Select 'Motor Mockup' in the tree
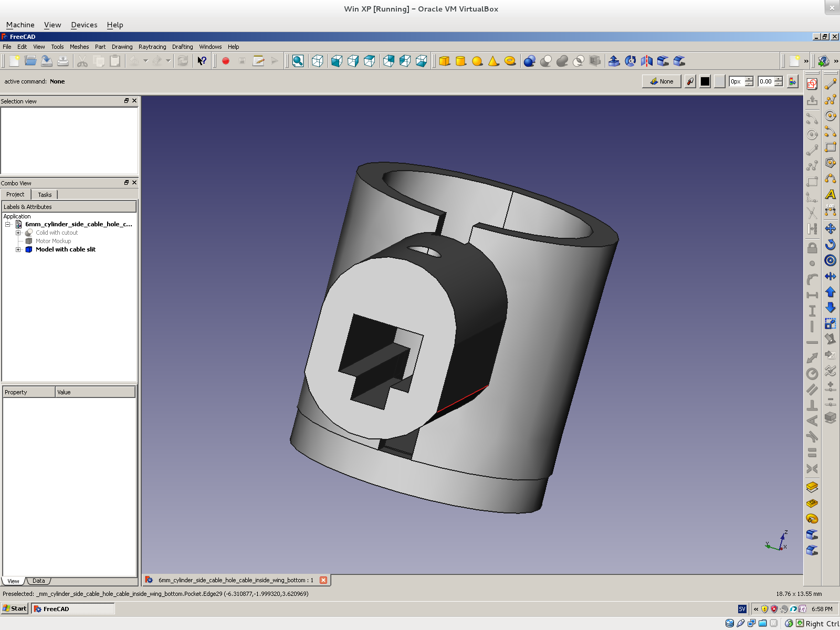Image resolution: width=840 pixels, height=630 pixels. (x=53, y=241)
